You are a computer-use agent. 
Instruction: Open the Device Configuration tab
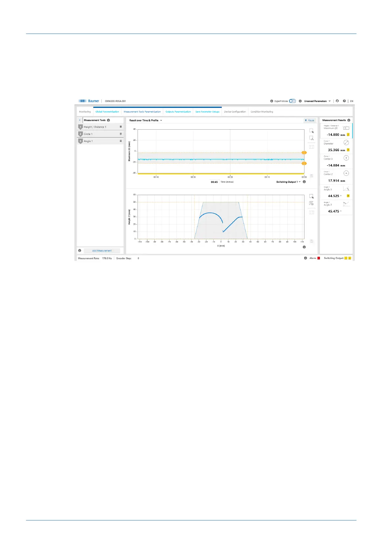pos(235,112)
